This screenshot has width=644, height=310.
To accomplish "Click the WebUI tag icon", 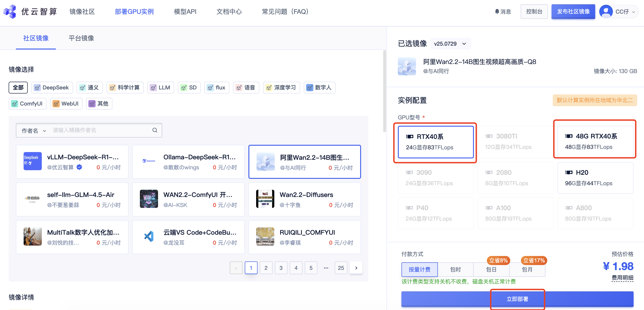I will point(56,104).
